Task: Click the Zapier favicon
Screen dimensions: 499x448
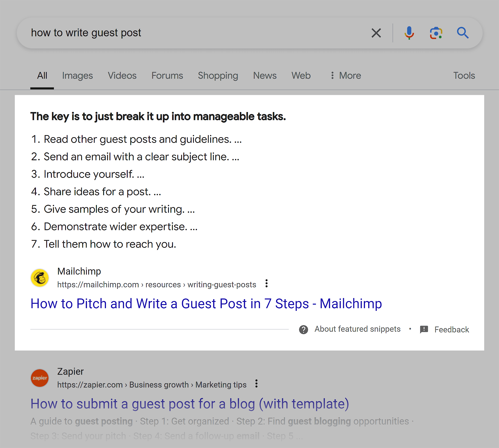Action: pos(40,378)
